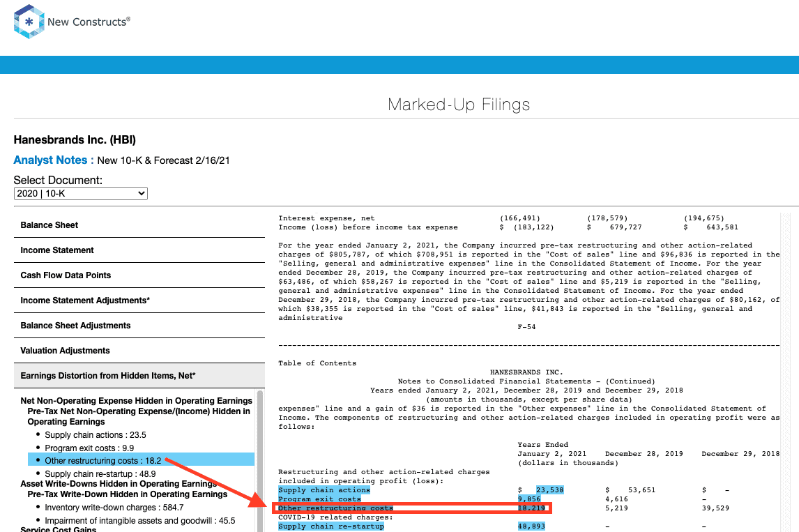Select the Supply chain actions : 23.5 item
This screenshot has width=799, height=532.
tap(96, 435)
